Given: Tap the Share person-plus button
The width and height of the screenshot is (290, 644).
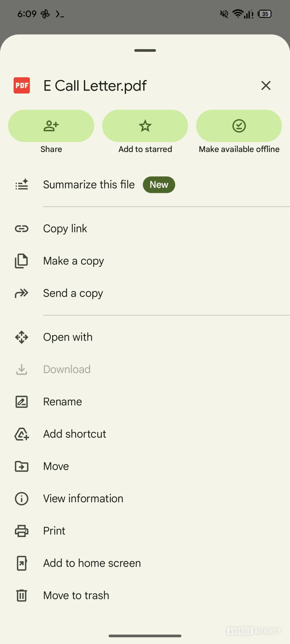Looking at the screenshot, I should point(51,126).
